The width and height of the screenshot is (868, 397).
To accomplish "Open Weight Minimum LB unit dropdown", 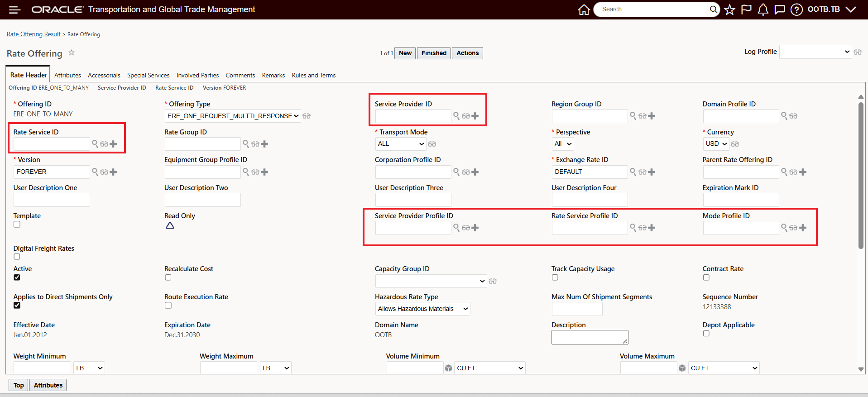I will (89, 368).
